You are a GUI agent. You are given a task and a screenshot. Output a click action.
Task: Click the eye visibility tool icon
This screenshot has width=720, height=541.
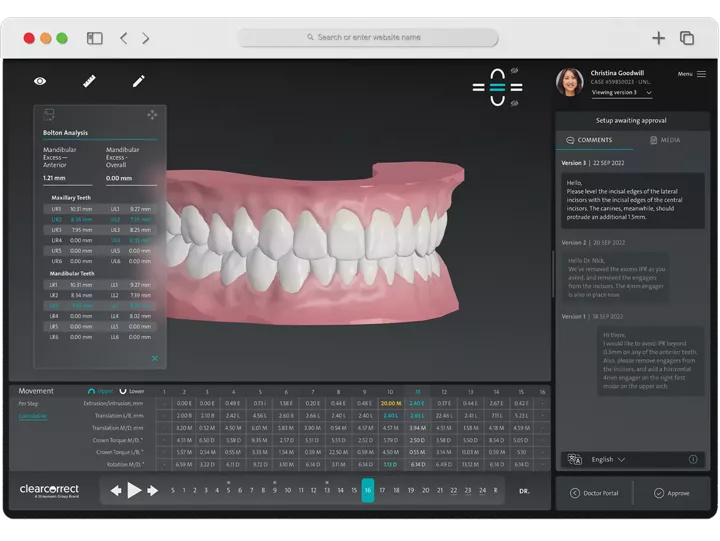(40, 81)
